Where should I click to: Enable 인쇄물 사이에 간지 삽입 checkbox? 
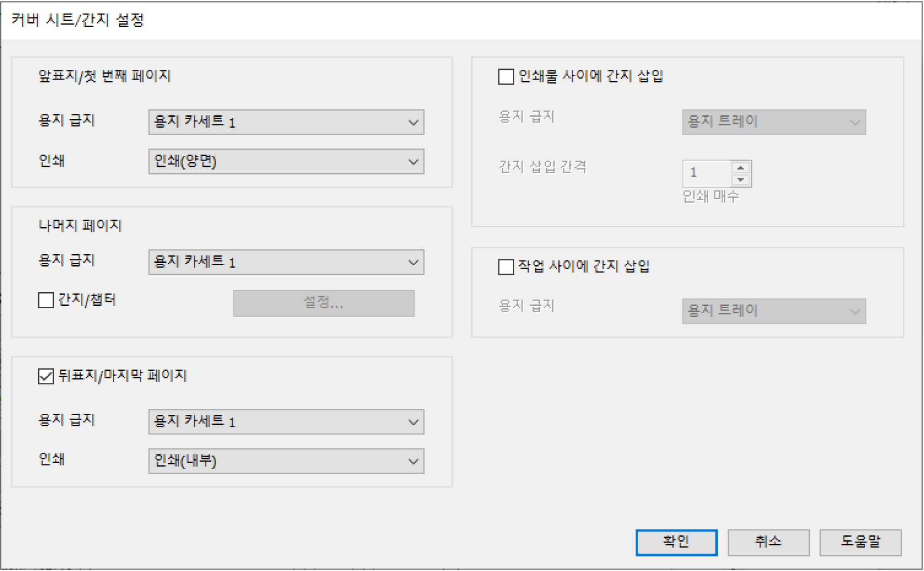point(506,77)
